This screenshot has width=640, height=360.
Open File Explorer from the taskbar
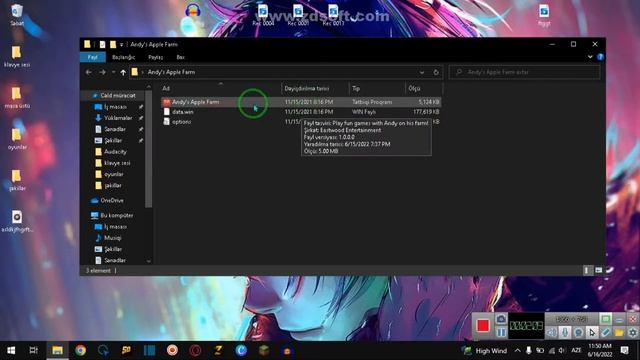(57, 350)
